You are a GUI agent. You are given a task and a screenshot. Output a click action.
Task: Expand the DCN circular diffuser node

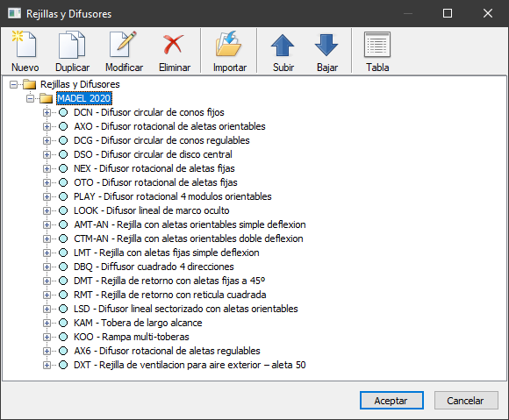point(47,112)
